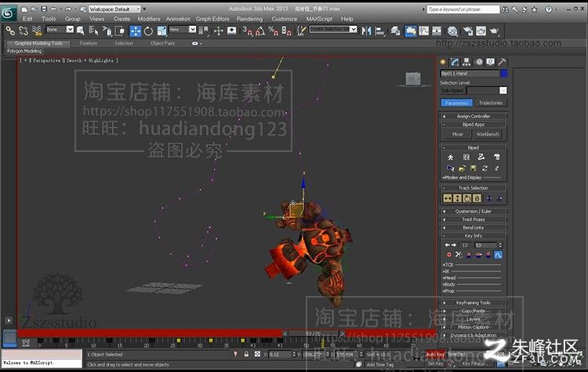588x372 pixels.
Task: Toggle the Percent Snap icon
Action: (273, 31)
